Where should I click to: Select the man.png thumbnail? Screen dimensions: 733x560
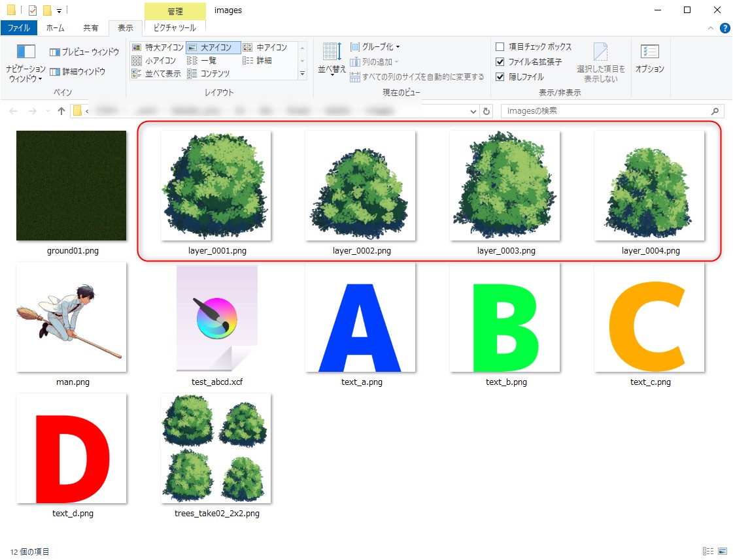click(71, 317)
